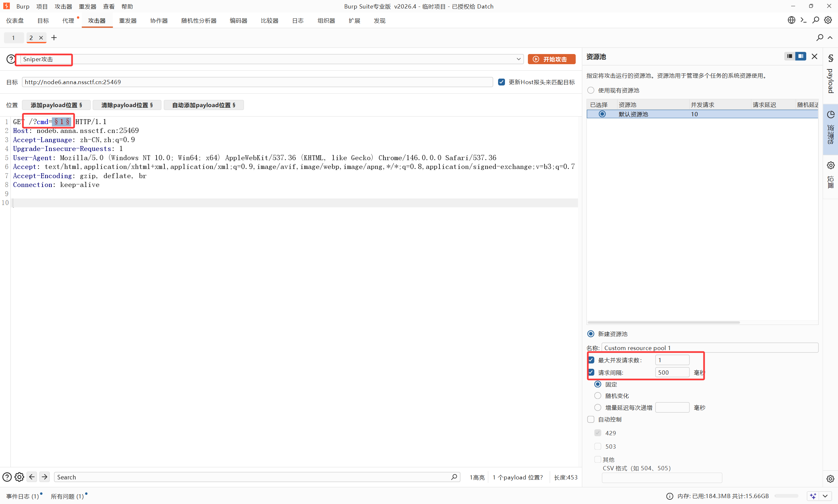Click the target URL input field
Viewport: 838px width, 504px height.
tap(257, 82)
